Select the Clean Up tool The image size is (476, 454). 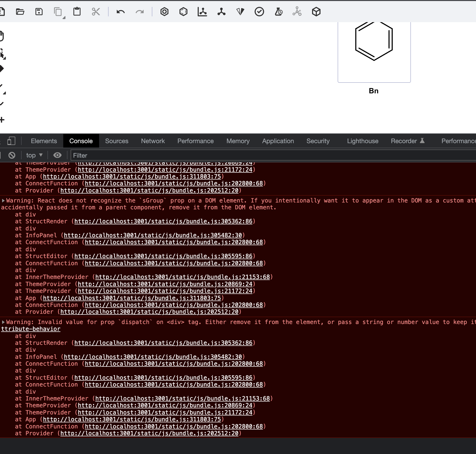pyautogui.click(x=221, y=12)
